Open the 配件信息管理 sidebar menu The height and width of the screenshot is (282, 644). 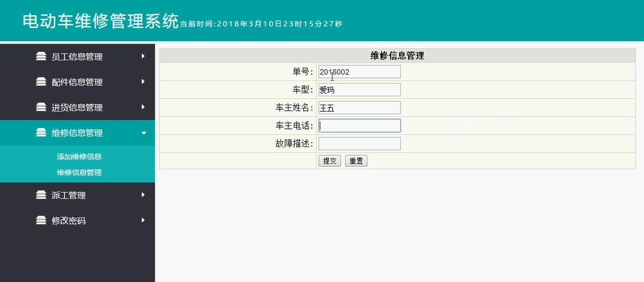[x=77, y=82]
